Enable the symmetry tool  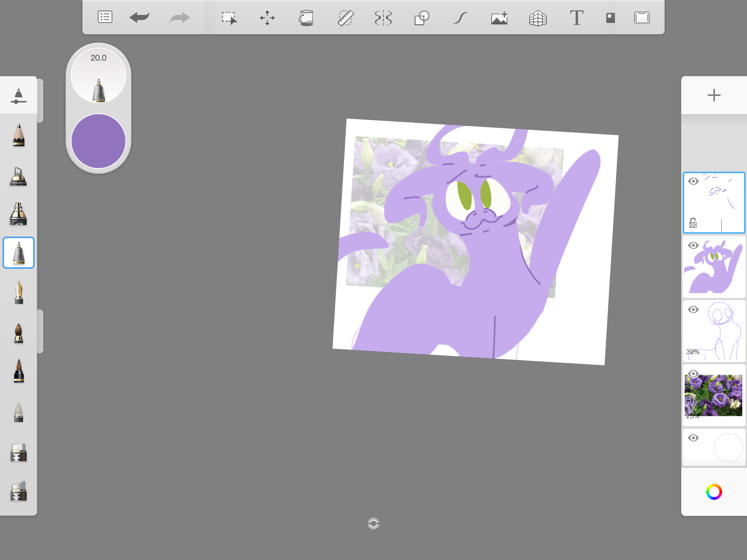pyautogui.click(x=383, y=17)
